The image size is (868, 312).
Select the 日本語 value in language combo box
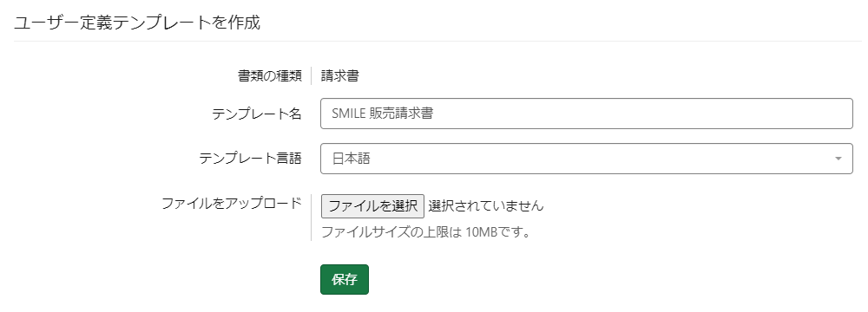click(x=351, y=159)
